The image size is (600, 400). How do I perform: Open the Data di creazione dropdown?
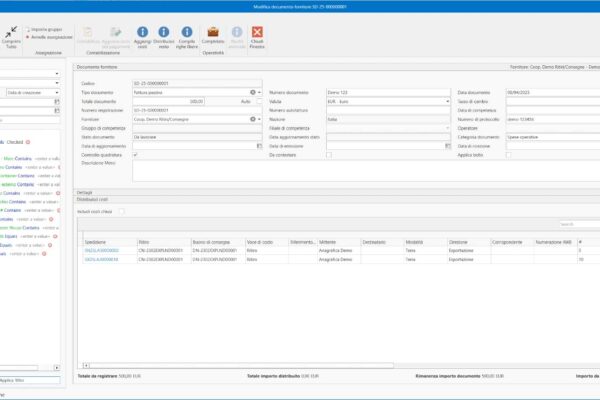tap(57, 93)
